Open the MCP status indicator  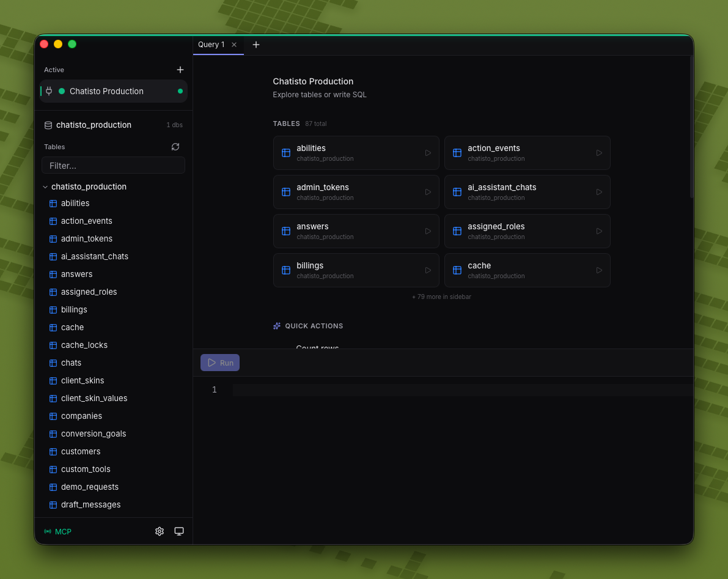[x=57, y=532]
